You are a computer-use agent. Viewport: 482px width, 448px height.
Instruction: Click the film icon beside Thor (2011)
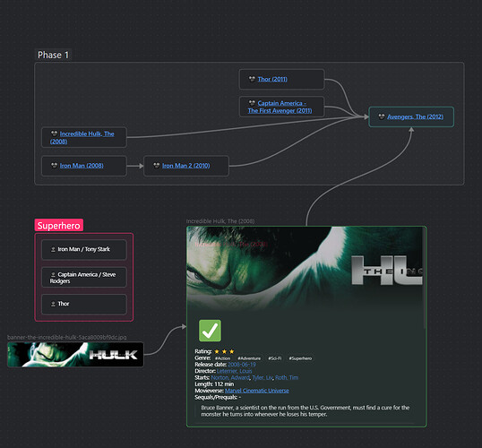coord(252,79)
